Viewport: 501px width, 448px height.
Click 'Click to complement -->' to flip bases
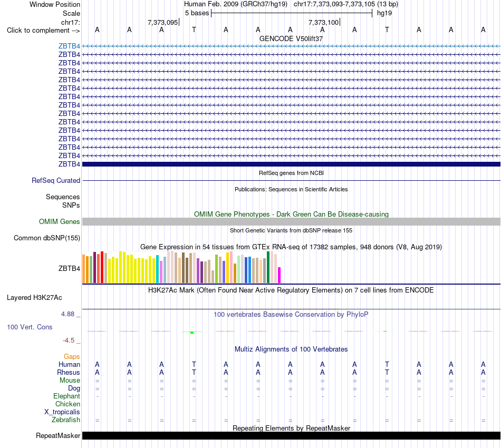pos(43,31)
